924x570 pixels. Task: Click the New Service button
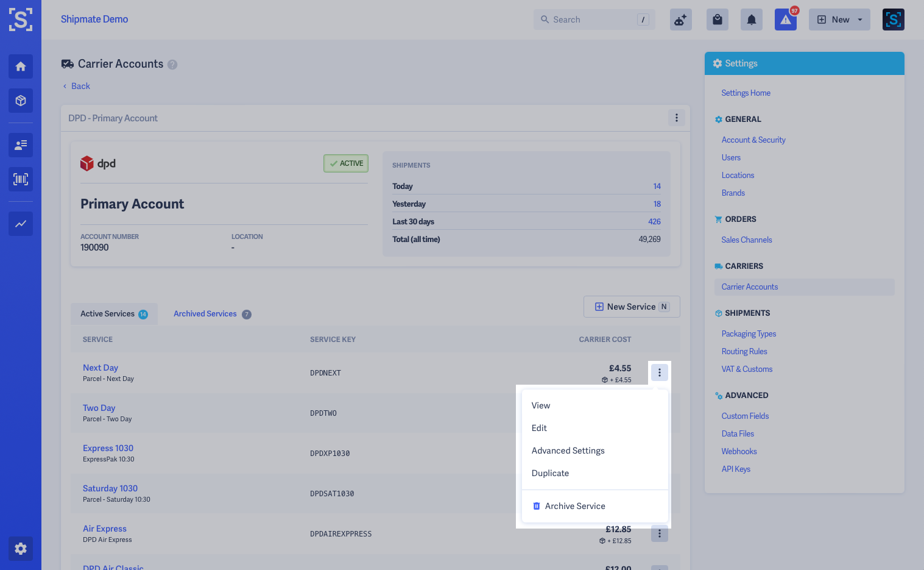click(x=632, y=307)
